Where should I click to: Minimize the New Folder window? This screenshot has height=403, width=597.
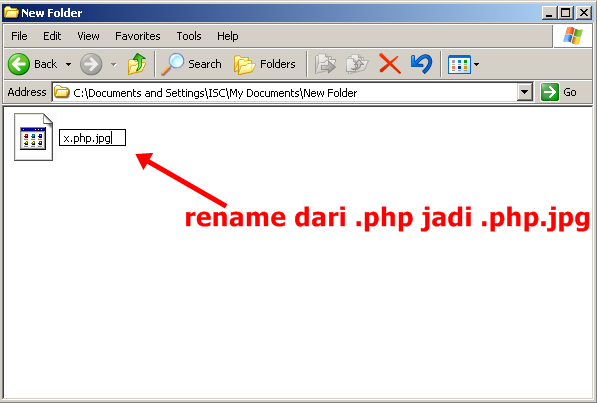coord(549,13)
